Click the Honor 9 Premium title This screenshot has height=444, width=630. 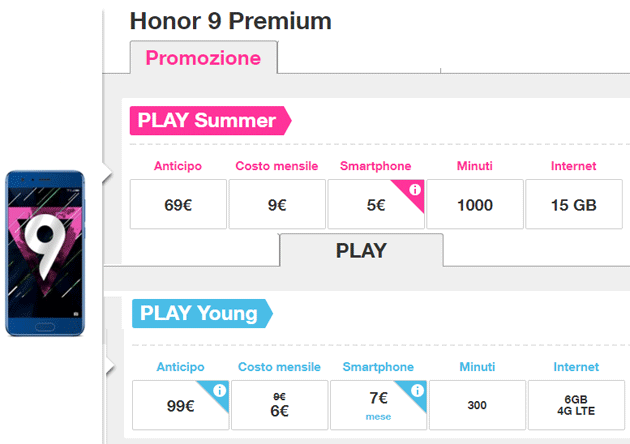coord(231,21)
